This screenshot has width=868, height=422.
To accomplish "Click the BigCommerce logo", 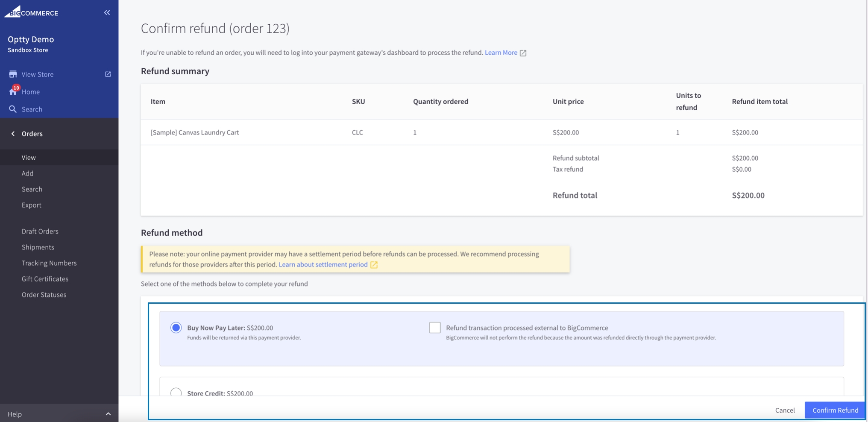I will pyautogui.click(x=31, y=12).
